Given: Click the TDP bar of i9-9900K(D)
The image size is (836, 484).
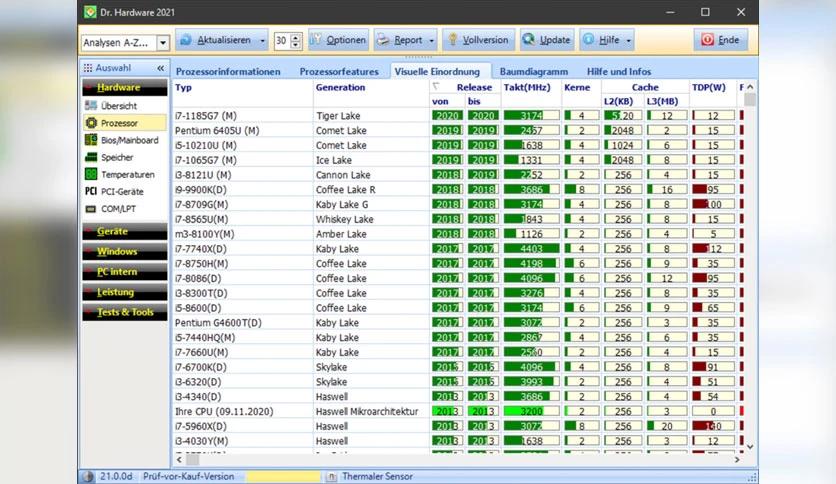Looking at the screenshot, I should pos(713,189).
